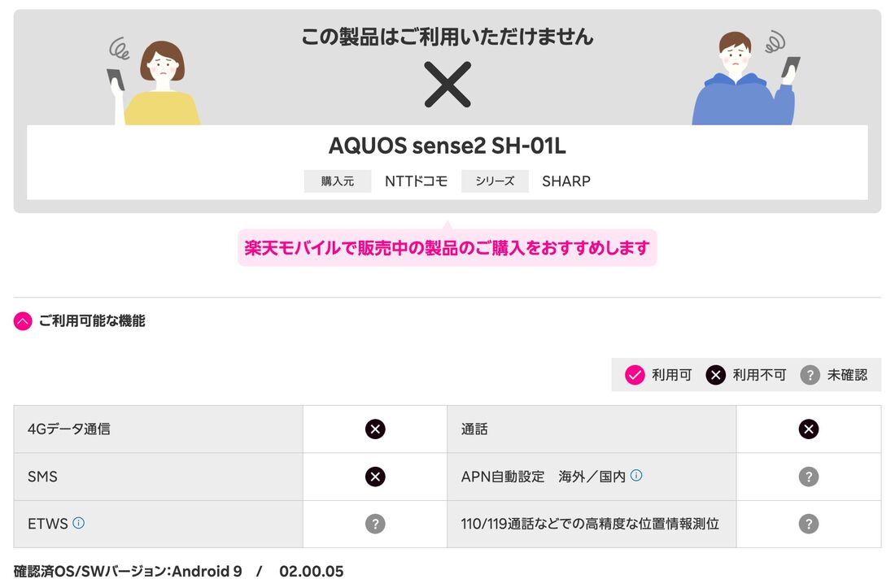Click the シリーズ label badge

tap(496, 181)
